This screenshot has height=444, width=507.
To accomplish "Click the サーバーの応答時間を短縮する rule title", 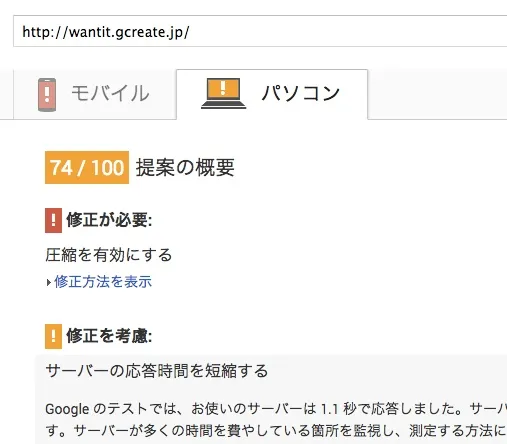I will pos(157,371).
